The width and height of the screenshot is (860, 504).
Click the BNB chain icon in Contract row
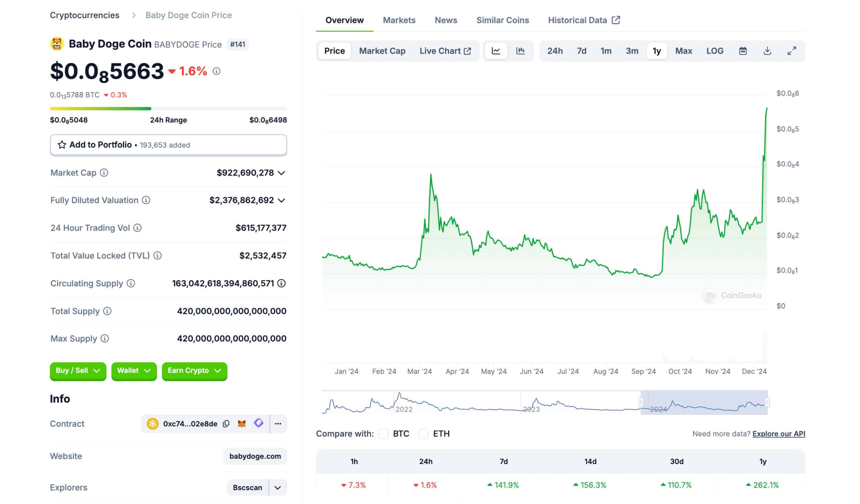[x=153, y=423]
